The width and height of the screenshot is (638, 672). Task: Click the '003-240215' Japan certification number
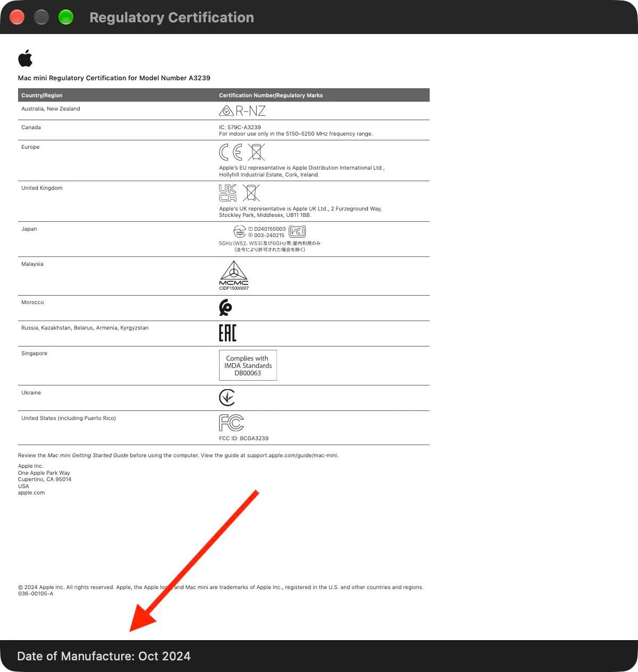pos(269,236)
